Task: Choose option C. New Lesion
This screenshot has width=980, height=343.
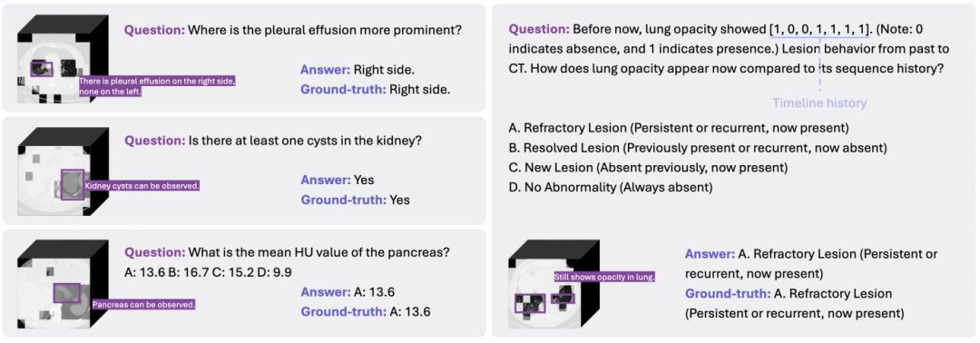Action: [x=649, y=168]
